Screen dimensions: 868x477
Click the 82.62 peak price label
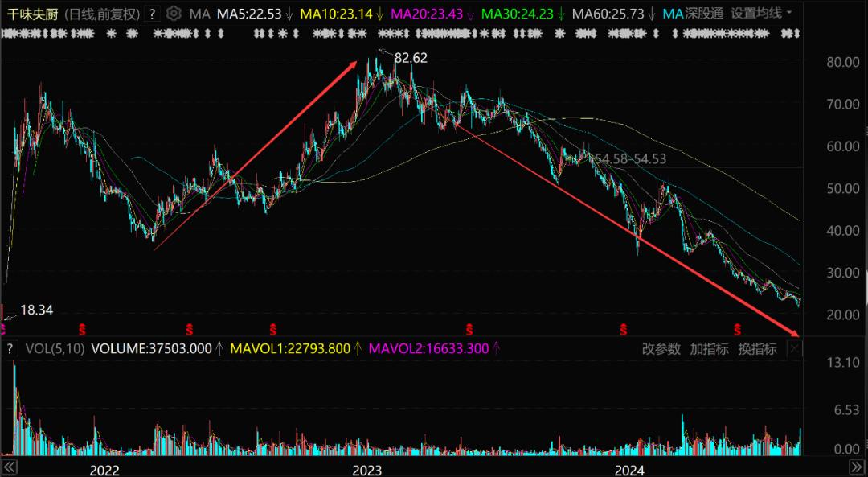tap(411, 58)
